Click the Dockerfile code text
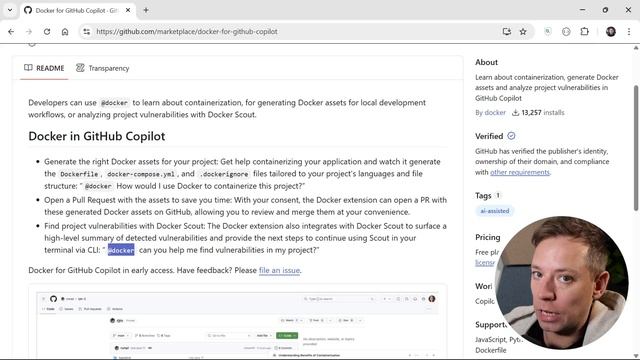This screenshot has width=640, height=360. 79,174
